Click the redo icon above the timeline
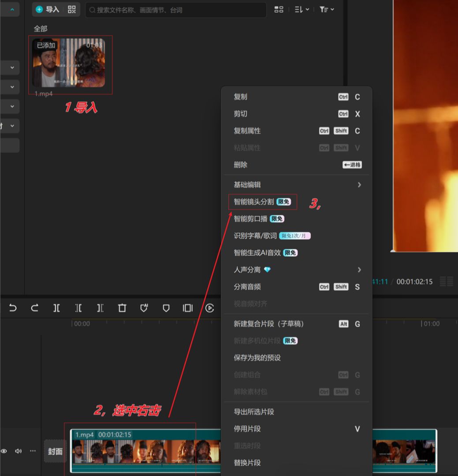 (34, 308)
